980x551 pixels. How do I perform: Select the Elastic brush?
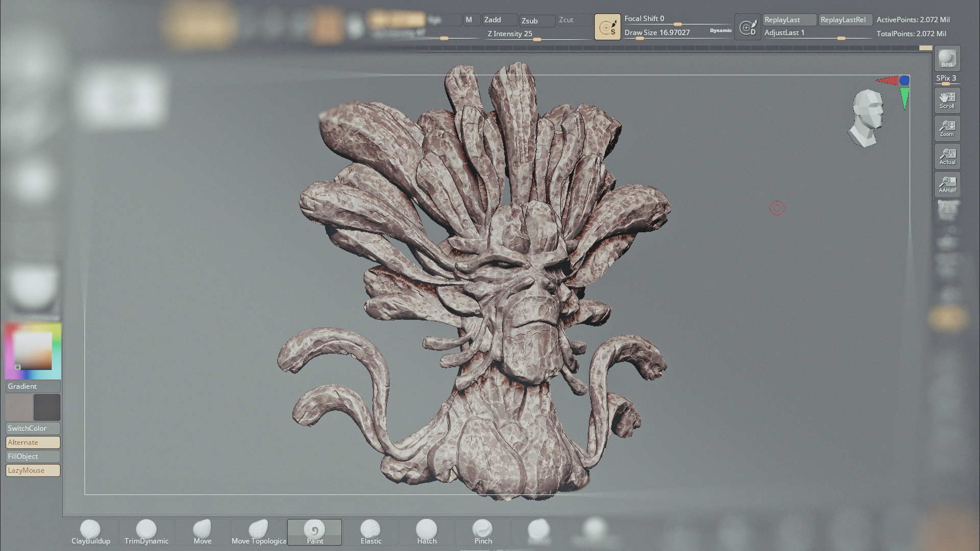tap(371, 533)
